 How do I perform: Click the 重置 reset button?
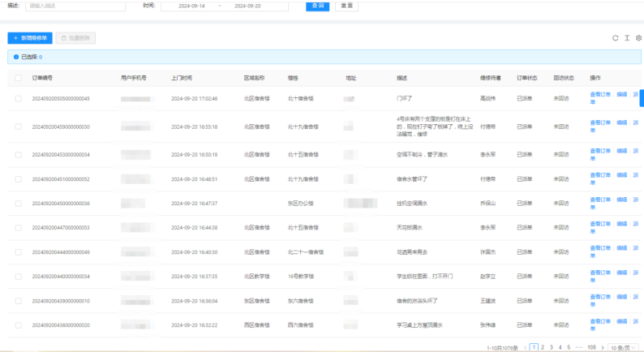[x=346, y=6]
